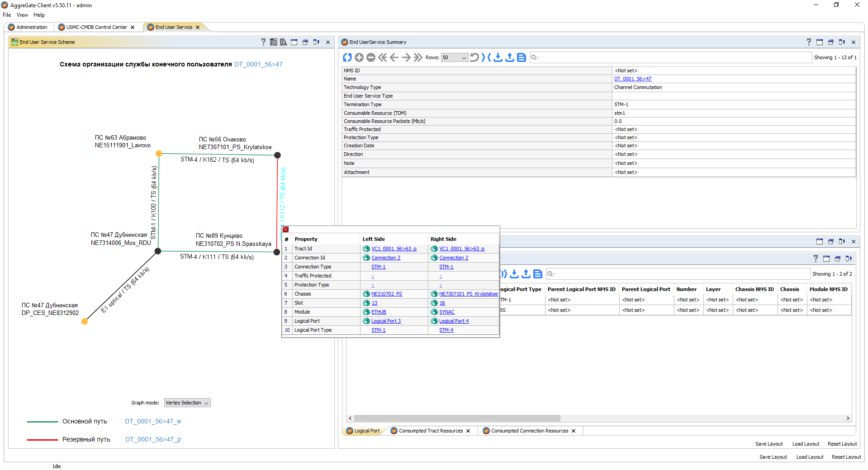Open the NE7307101_PS_Krylatskoe chassis link
868x470 pixels.
(x=468, y=294)
